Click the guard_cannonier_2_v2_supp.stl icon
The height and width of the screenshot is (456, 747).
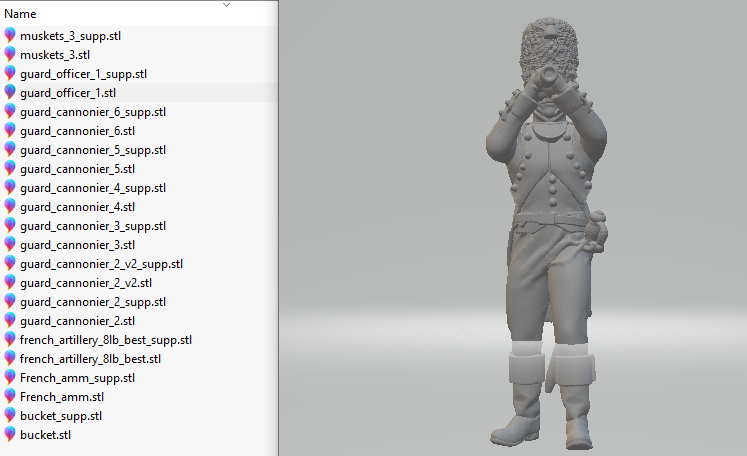tap(10, 263)
